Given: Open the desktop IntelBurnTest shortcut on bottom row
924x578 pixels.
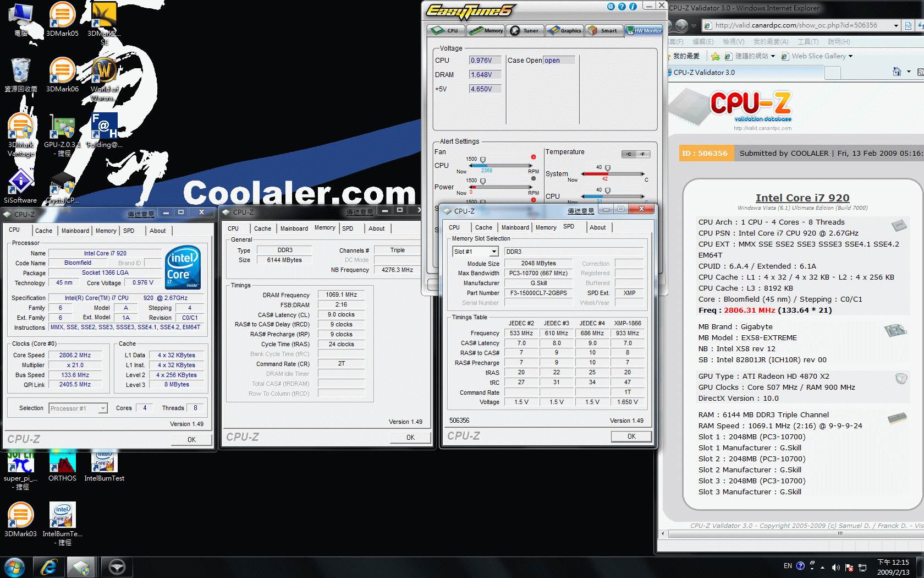Looking at the screenshot, I should point(62,524).
